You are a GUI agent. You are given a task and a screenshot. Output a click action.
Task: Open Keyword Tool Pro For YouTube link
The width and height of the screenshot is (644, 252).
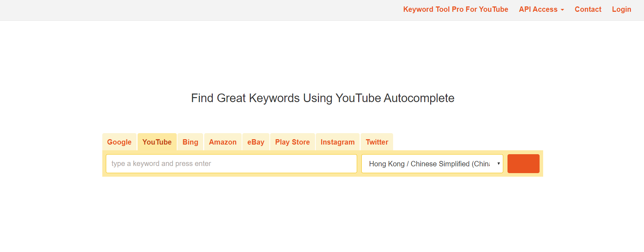tap(455, 10)
